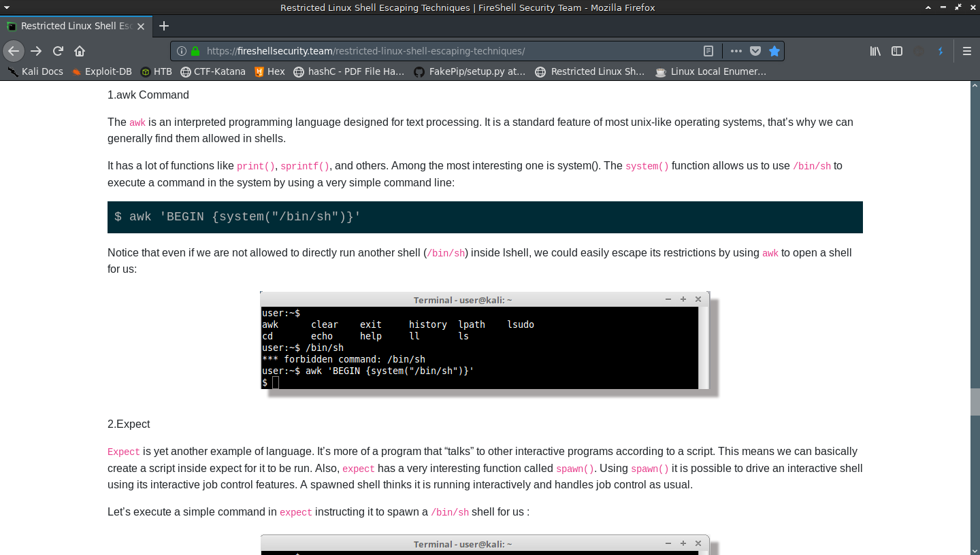Go back to the previous page
This screenshot has width=980, height=555.
point(14,51)
